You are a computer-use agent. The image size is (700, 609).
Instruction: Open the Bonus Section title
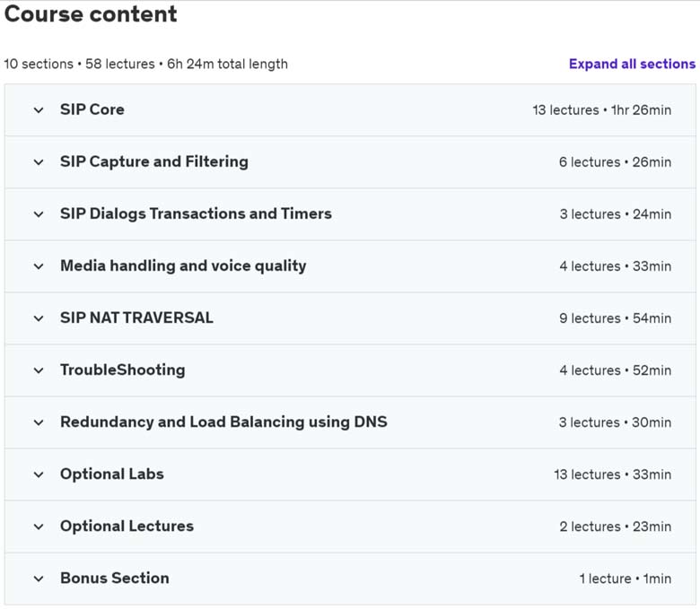coord(115,579)
